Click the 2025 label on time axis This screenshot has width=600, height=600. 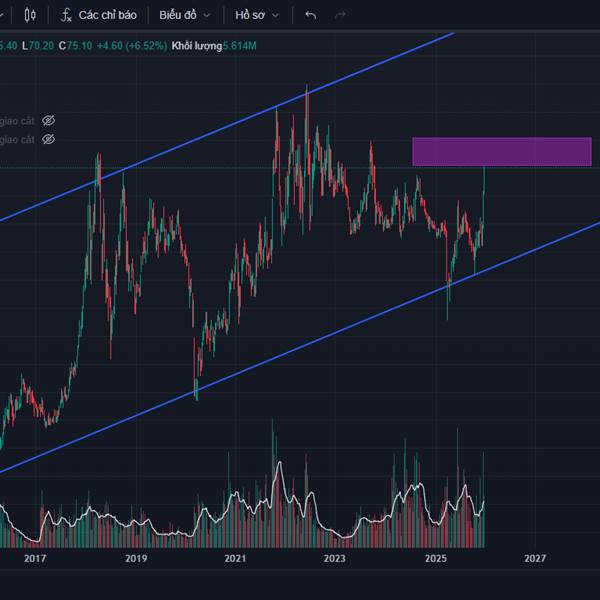pyautogui.click(x=435, y=558)
